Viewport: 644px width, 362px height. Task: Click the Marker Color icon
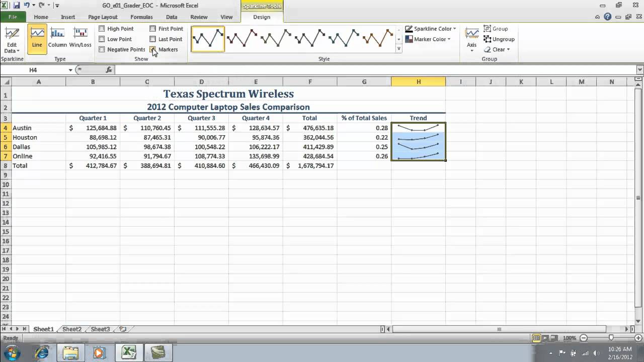click(409, 39)
